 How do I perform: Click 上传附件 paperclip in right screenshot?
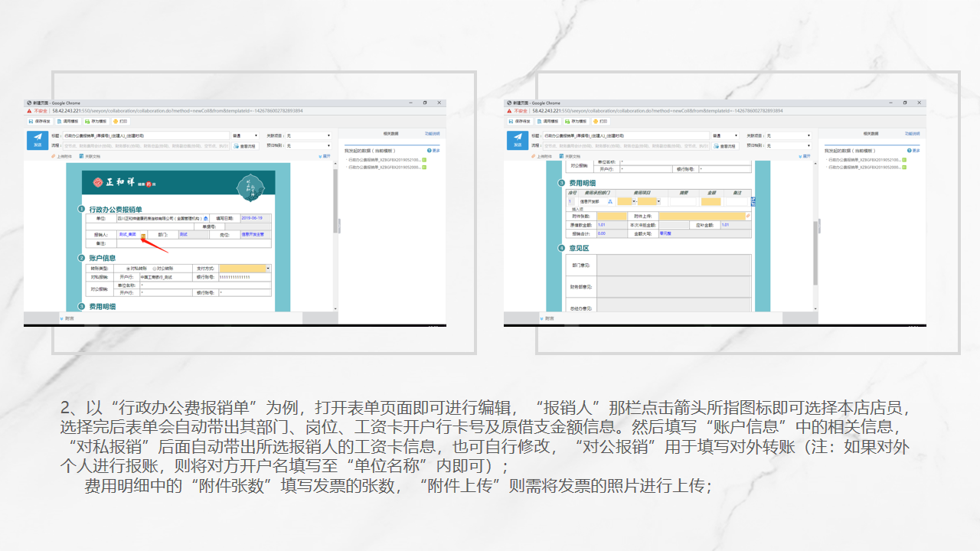[534, 156]
